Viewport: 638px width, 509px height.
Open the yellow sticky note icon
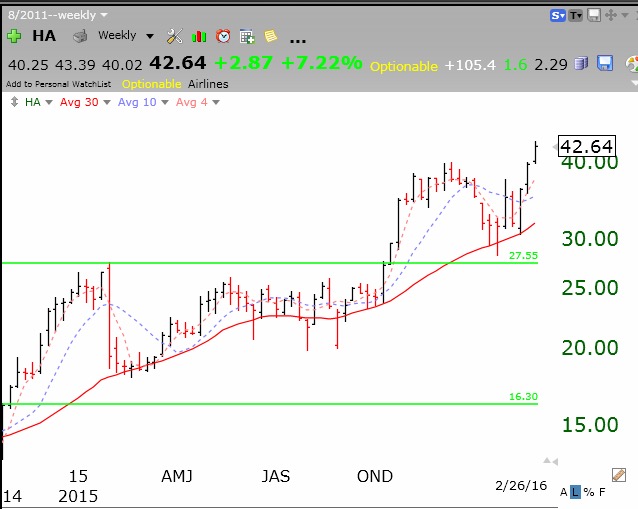coord(271,36)
